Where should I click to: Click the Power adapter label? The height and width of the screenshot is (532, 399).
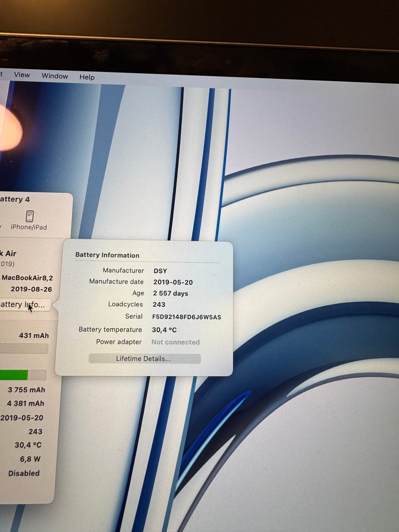coord(119,342)
